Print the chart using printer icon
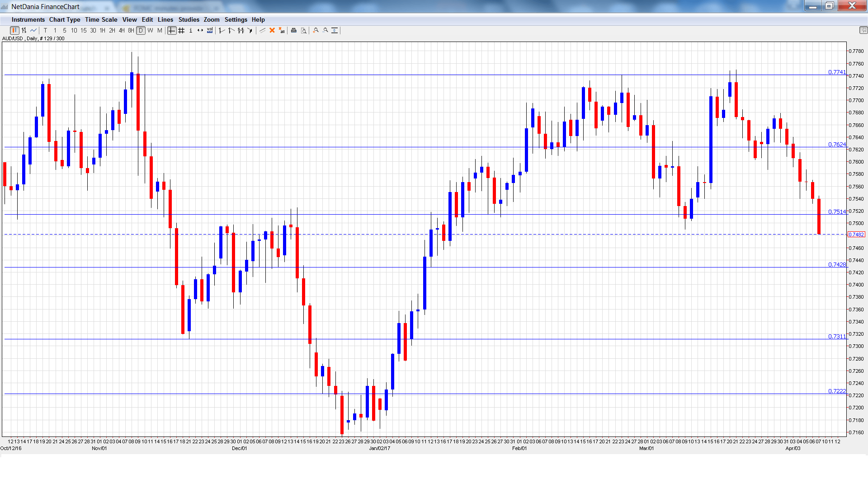Screen dimensions: 868x488 coord(294,30)
